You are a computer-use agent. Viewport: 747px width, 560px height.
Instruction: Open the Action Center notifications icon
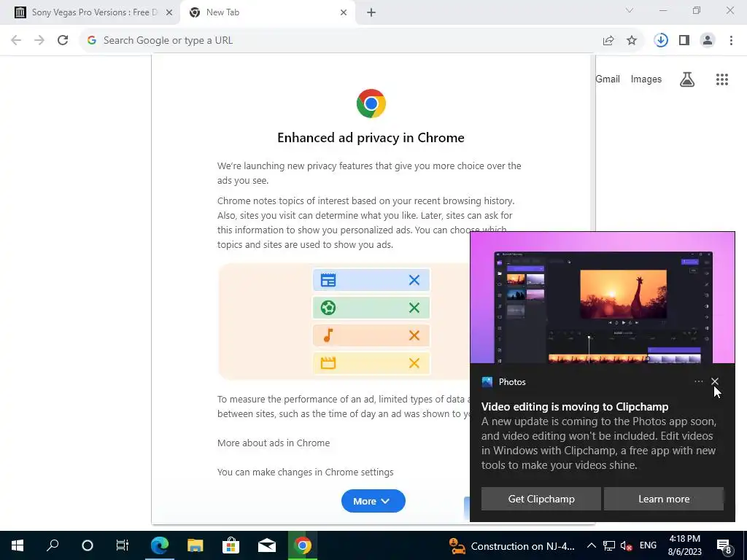tap(724, 545)
